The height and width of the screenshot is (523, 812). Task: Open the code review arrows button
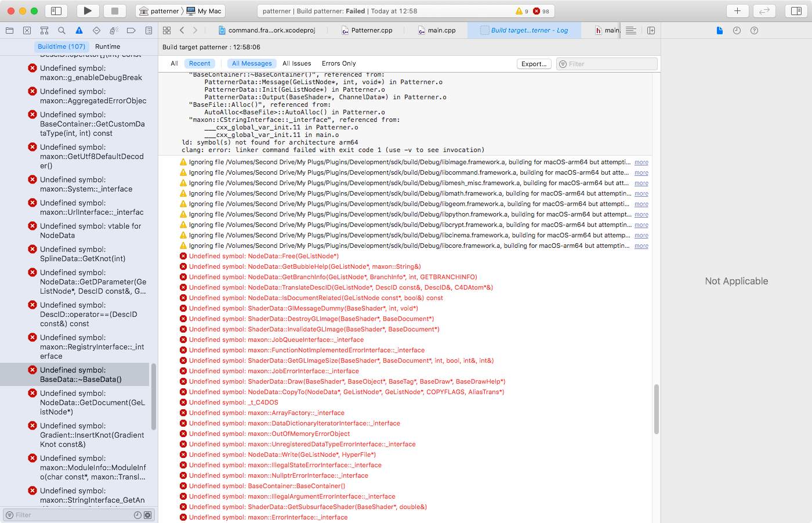click(x=764, y=11)
